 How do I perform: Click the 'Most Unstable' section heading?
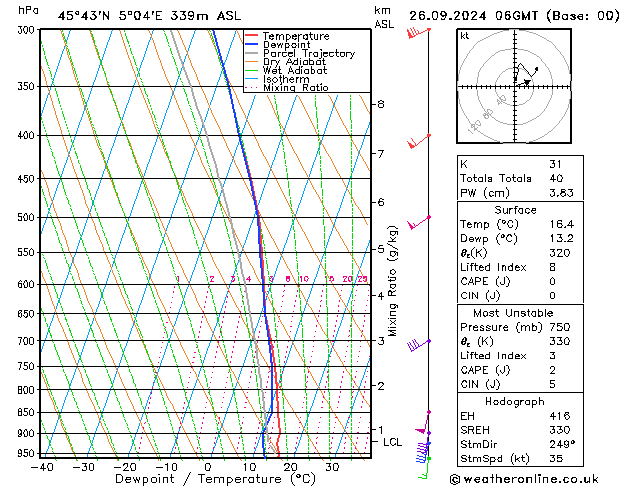coord(513,313)
